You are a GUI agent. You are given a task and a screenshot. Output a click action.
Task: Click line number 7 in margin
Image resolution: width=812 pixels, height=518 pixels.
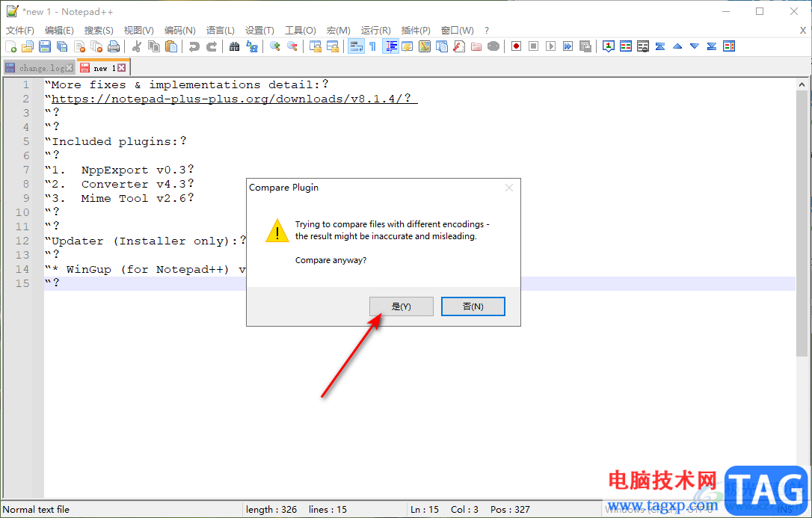point(26,170)
